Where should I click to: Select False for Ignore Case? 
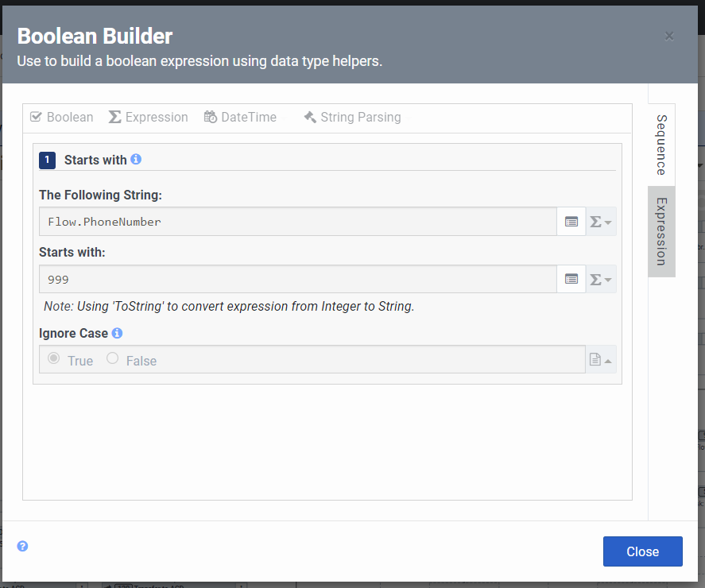[113, 359]
